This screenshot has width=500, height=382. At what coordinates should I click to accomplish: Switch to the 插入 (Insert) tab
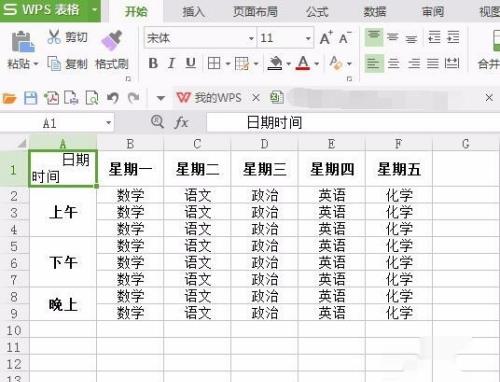click(x=193, y=12)
